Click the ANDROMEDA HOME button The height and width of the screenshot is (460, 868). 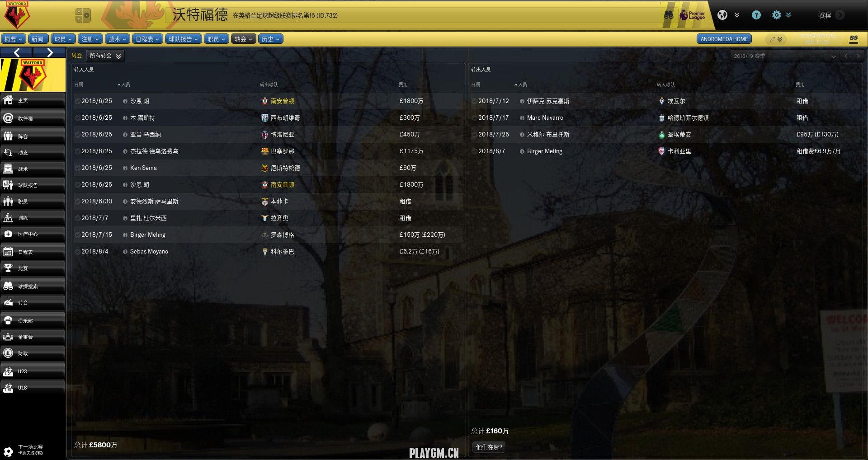[x=724, y=39]
